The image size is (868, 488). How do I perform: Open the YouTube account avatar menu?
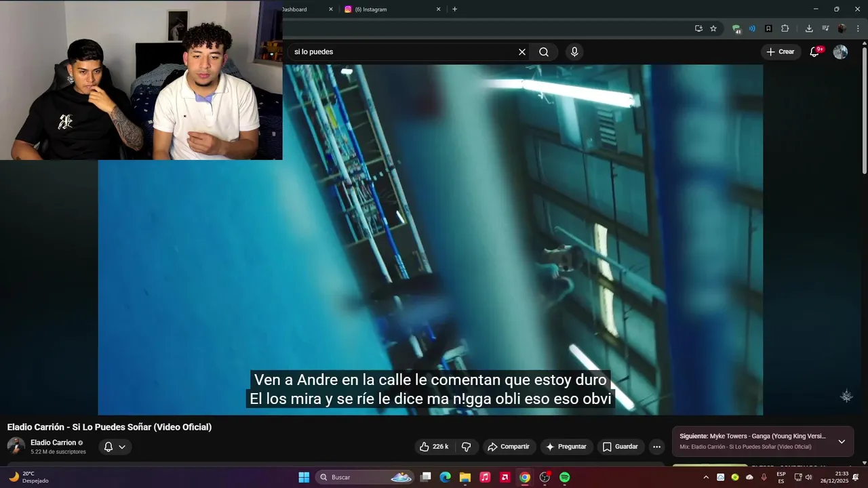pos(840,52)
